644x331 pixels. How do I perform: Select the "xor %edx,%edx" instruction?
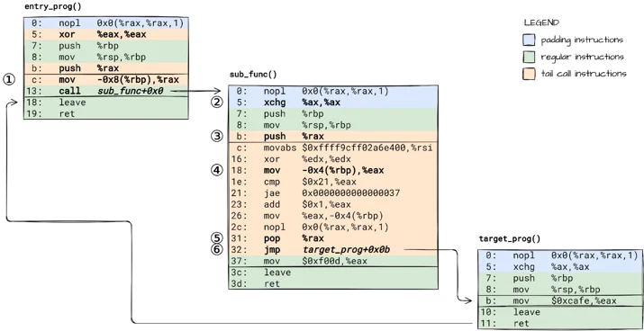pyautogui.click(x=333, y=159)
